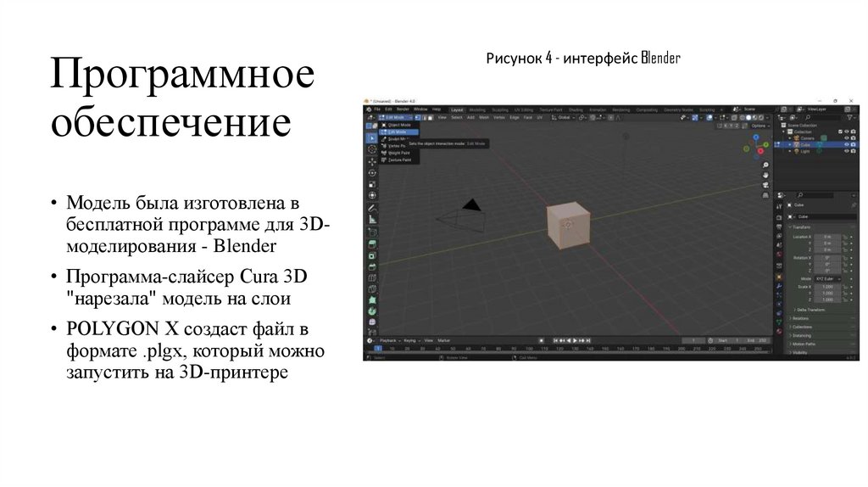Switch to the Modeling workspace tab
This screenshot has height=487, width=868.
[478, 109]
